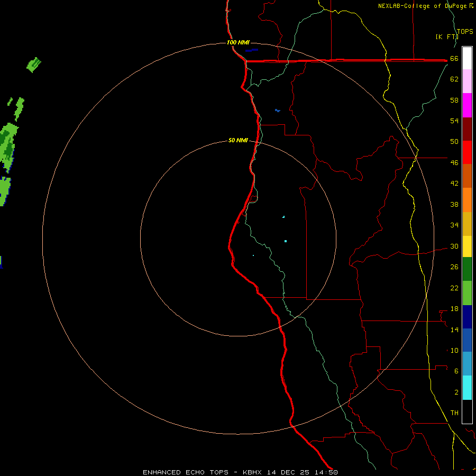Click the legend value 50
The image size is (476, 476).
tap(454, 141)
